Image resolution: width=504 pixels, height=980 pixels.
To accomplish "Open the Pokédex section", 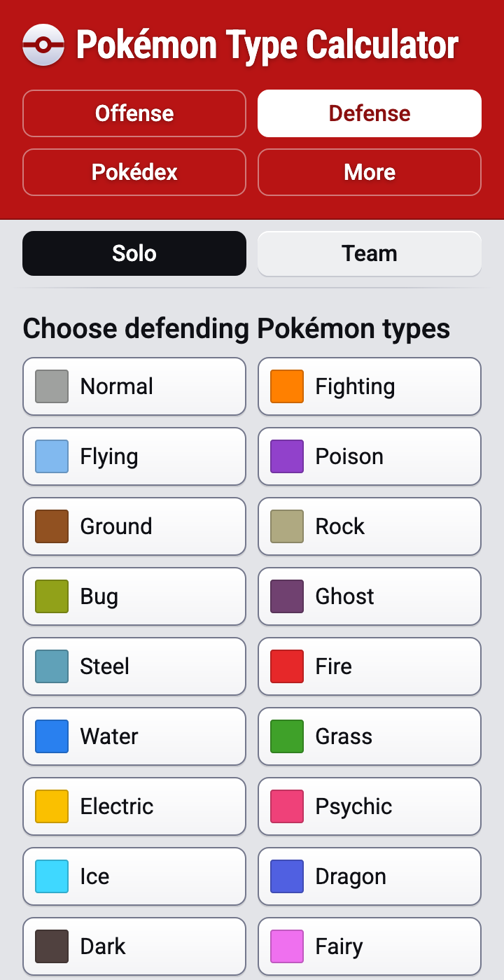I will click(134, 172).
